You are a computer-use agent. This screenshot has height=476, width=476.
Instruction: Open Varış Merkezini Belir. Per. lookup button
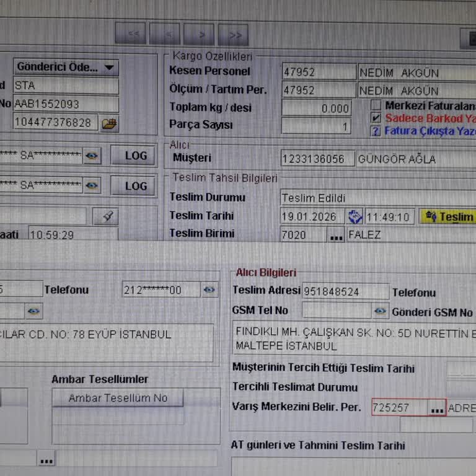[x=437, y=409]
